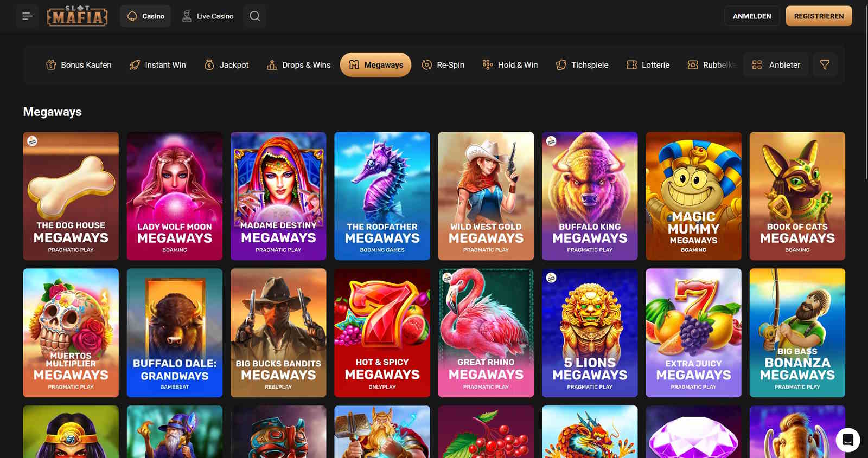Image resolution: width=868 pixels, height=458 pixels.
Task: Open the Anbieter providers list
Action: (776, 65)
